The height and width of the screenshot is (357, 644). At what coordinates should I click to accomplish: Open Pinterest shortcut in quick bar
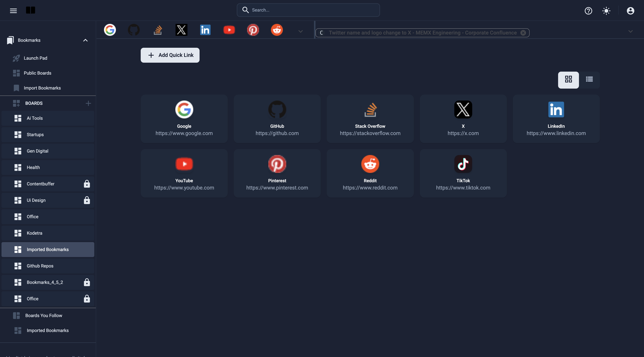(253, 30)
